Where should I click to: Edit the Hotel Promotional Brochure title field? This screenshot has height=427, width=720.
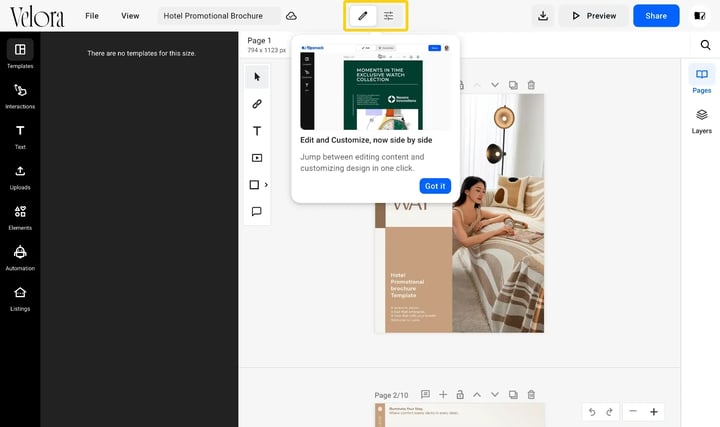click(219, 16)
